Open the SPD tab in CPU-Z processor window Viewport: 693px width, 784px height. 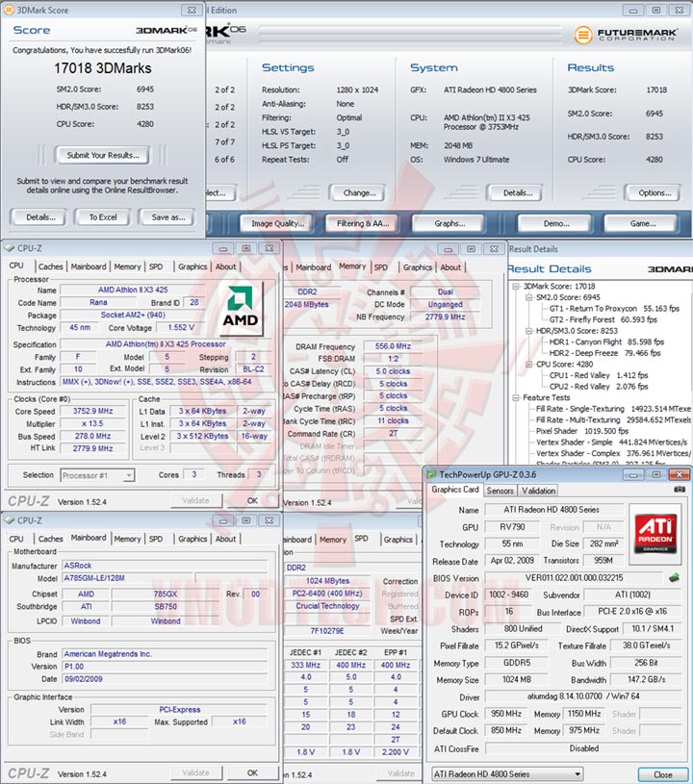coord(156,266)
